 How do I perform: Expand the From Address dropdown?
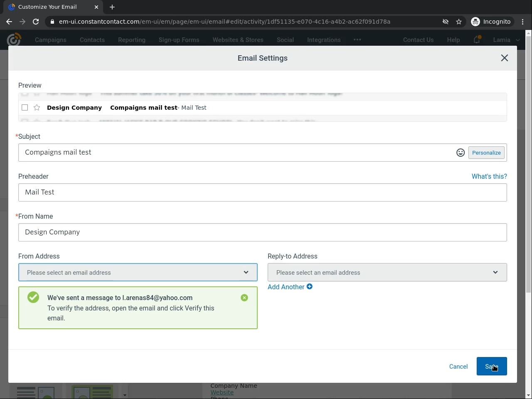click(x=138, y=272)
